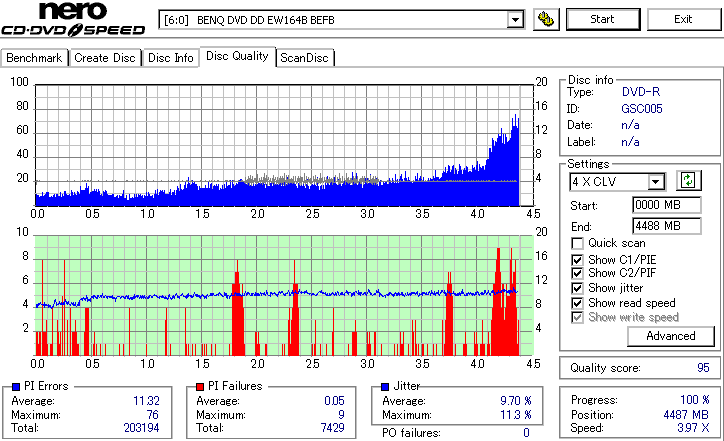Click the Nero CD-DVD Speed logo
This screenshot has width=724, height=441.
point(73,19)
